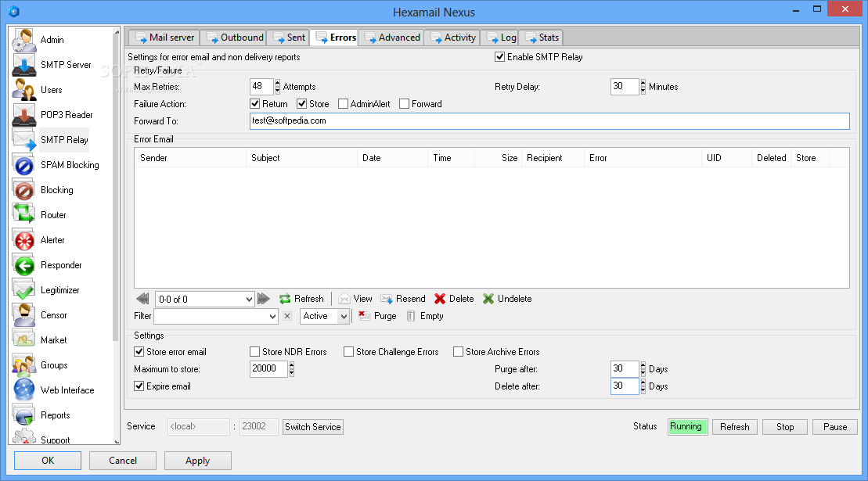Screen dimensions: 868x481
Task: Click the Forward To email field
Action: coord(549,121)
